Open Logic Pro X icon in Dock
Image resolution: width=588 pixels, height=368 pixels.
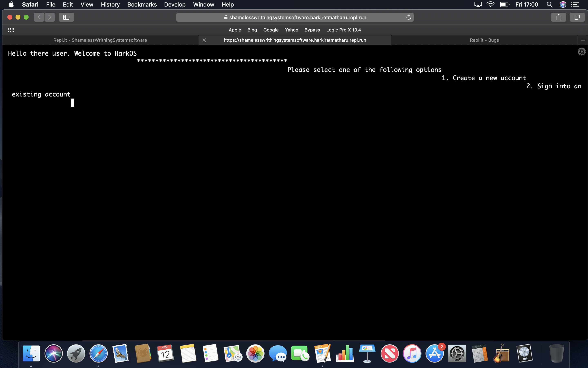(524, 353)
